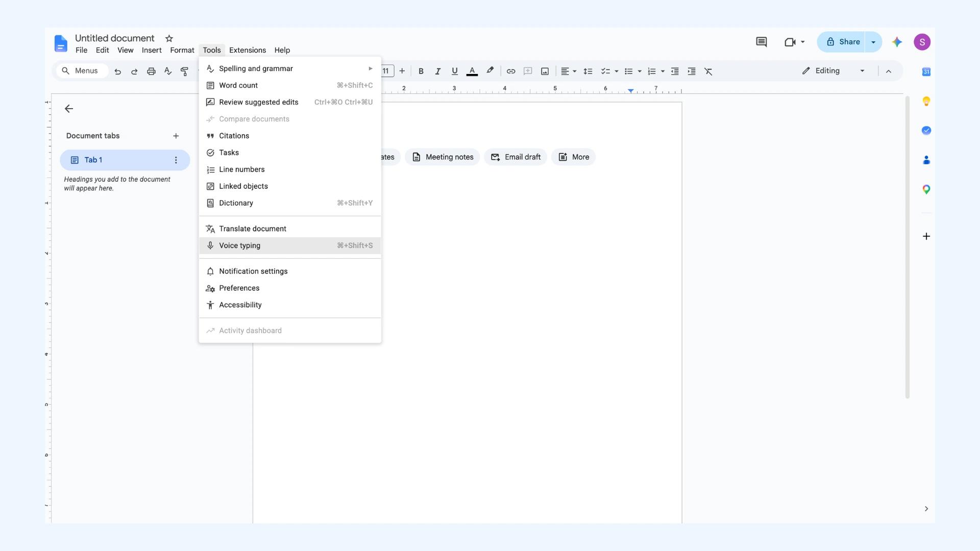Click the Meeting notes chip
The image size is (980, 551).
[443, 157]
